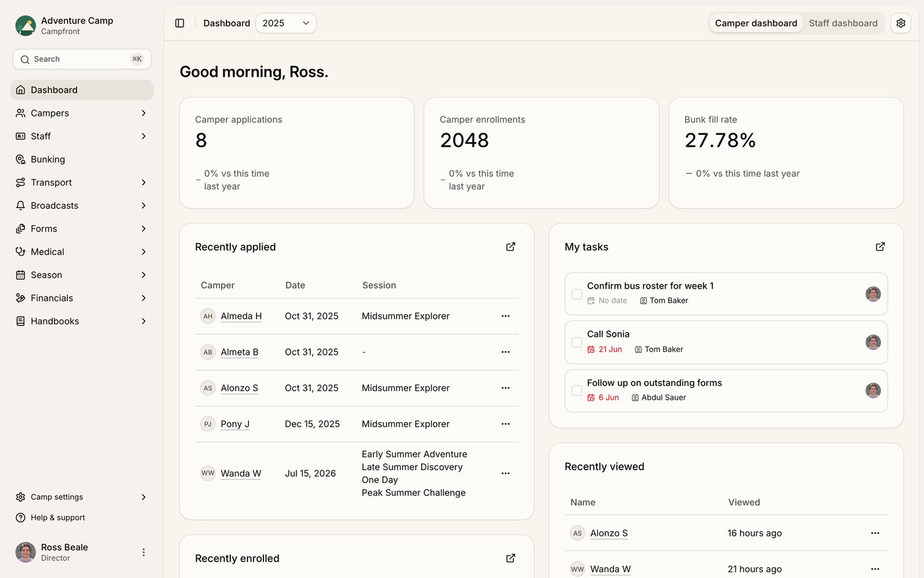
Task: Click the 6 Jun due date on Follow up task
Action: point(603,398)
